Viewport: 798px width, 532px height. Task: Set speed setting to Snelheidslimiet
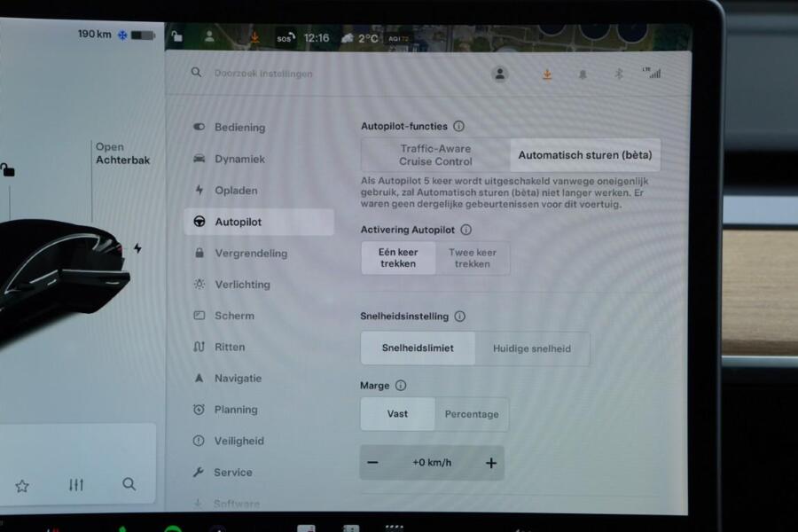click(418, 348)
